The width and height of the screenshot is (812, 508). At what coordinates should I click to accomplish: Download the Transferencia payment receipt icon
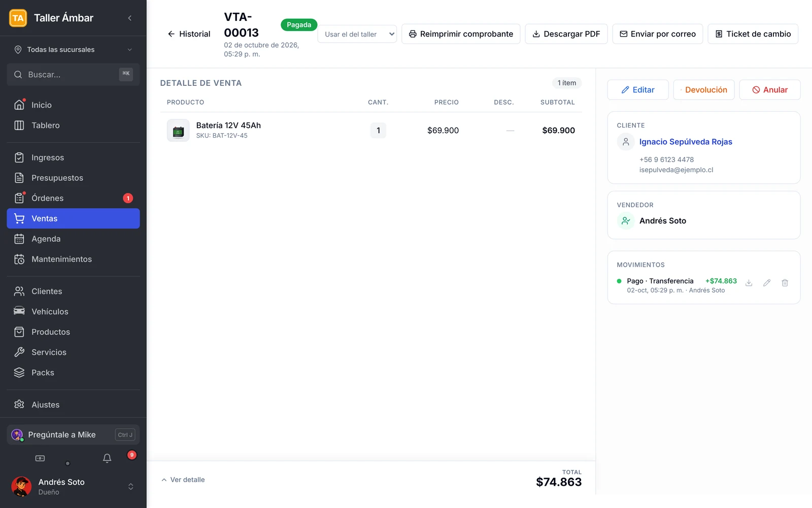pyautogui.click(x=749, y=283)
